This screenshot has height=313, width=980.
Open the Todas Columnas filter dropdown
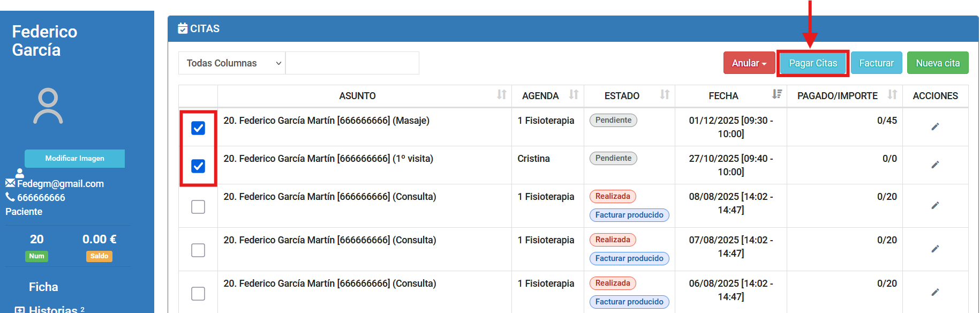(x=232, y=63)
